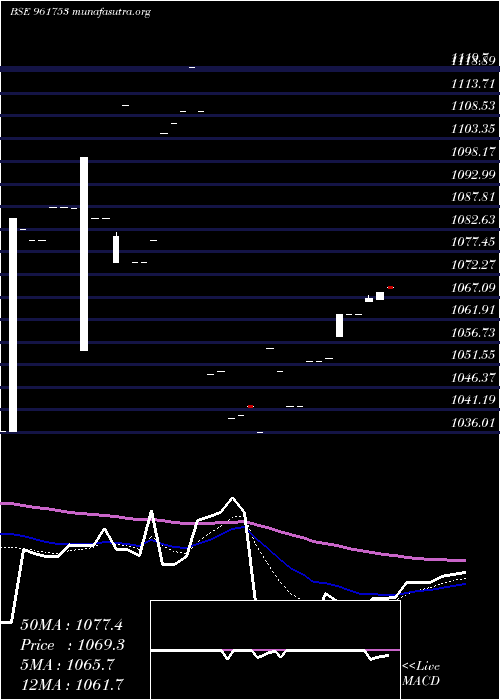
Task: Click the BSE 961758 munafasutra.org title
Action: coord(80,12)
